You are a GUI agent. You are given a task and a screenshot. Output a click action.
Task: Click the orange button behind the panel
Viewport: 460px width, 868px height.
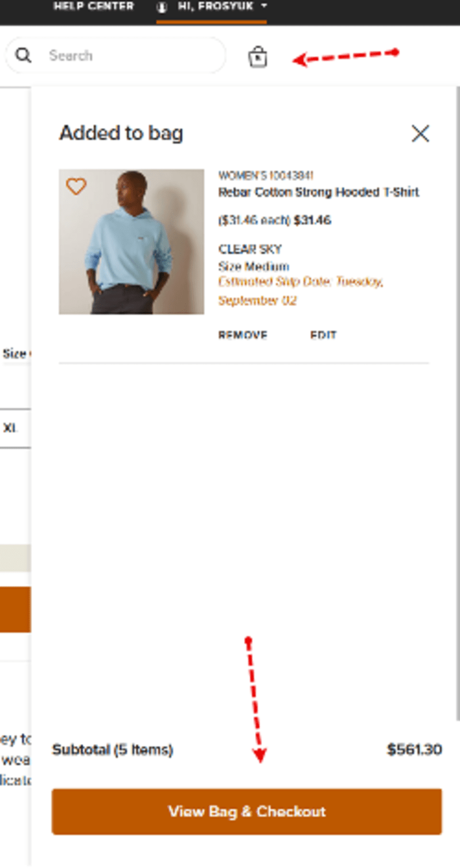pos(15,609)
